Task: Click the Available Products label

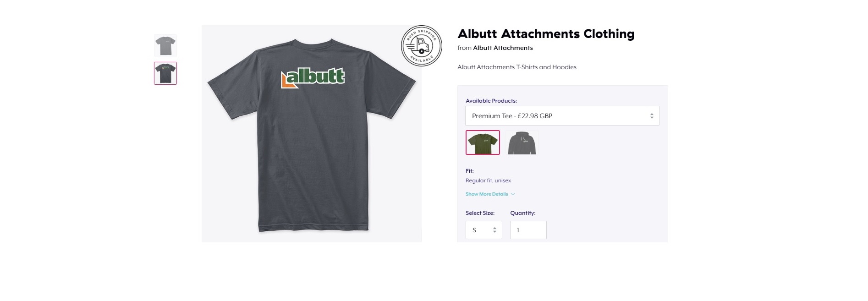Action: (491, 101)
